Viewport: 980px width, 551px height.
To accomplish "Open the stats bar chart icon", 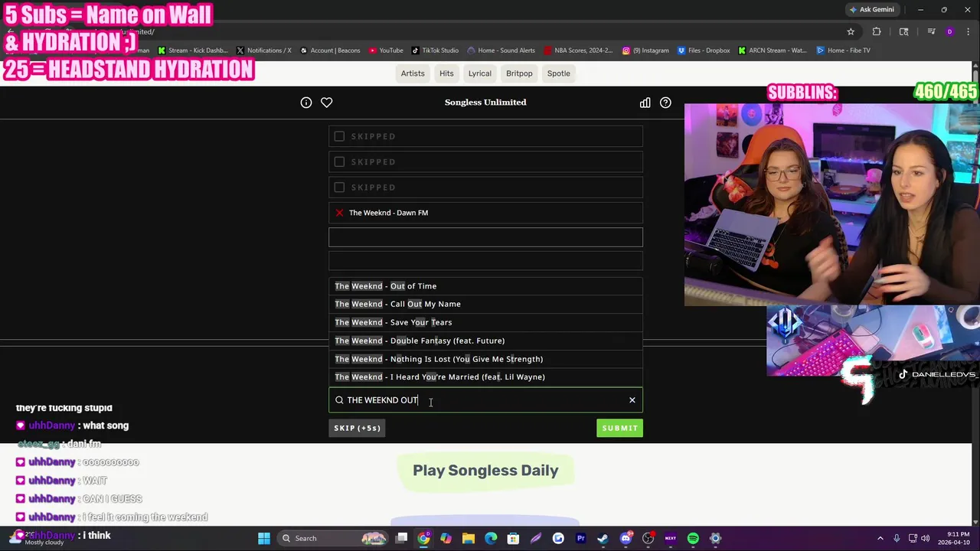I will pos(645,103).
